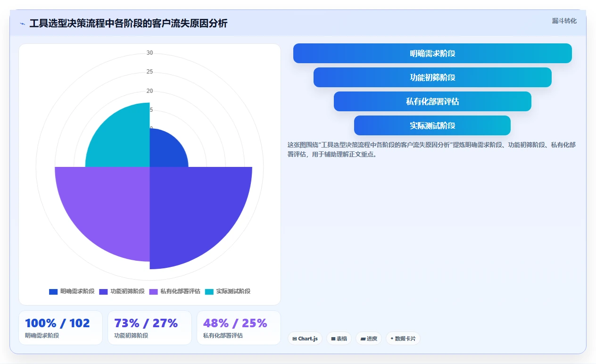
Task: Click 私有化部署评估 caption under 48% card
Action: [x=223, y=336]
